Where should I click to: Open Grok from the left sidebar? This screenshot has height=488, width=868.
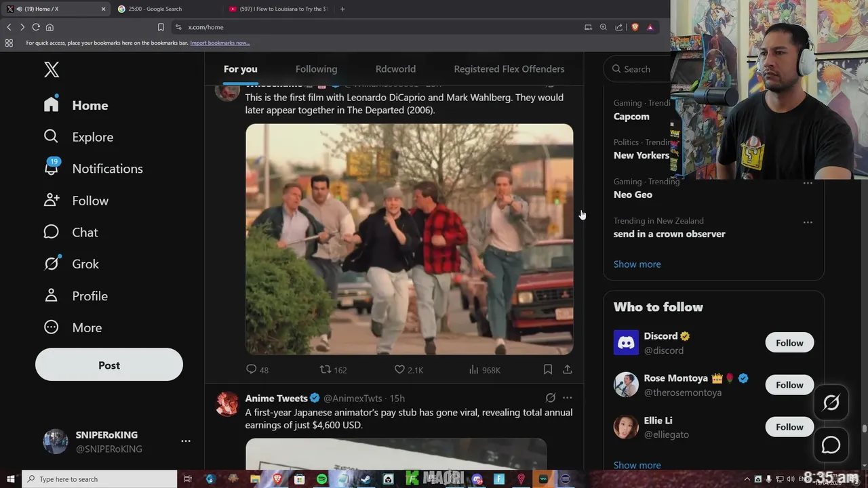(71, 264)
